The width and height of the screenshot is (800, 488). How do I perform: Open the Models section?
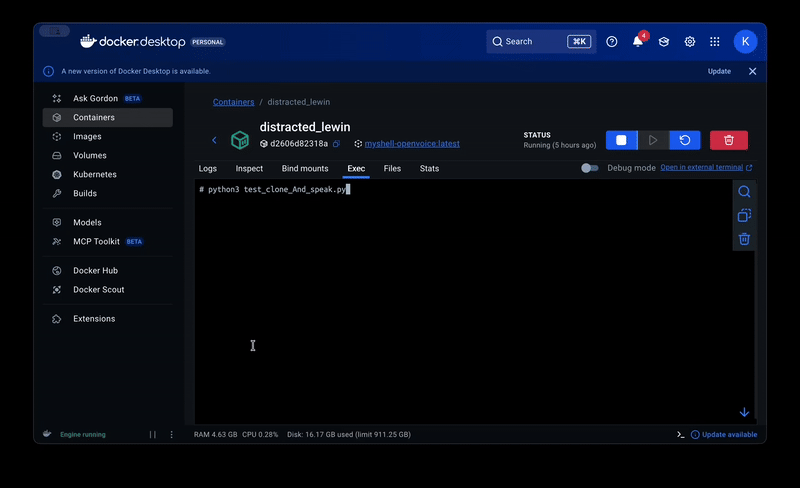coord(108,222)
